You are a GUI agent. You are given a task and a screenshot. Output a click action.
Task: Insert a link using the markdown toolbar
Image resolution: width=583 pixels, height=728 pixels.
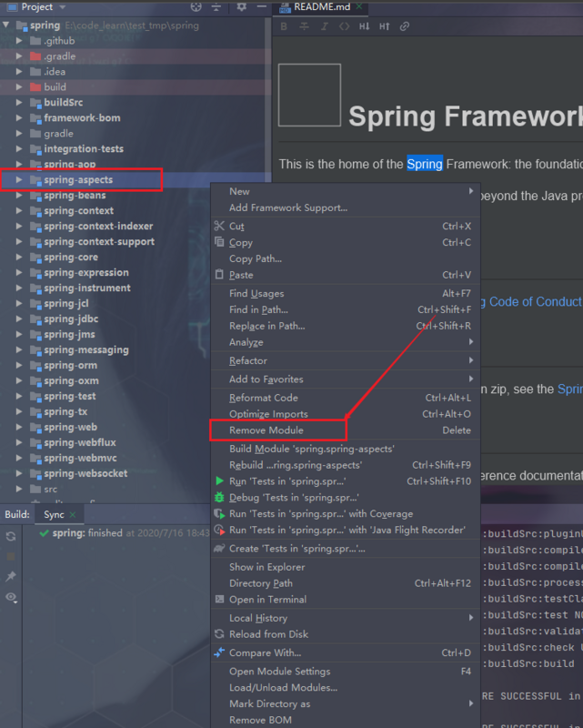[x=405, y=26]
